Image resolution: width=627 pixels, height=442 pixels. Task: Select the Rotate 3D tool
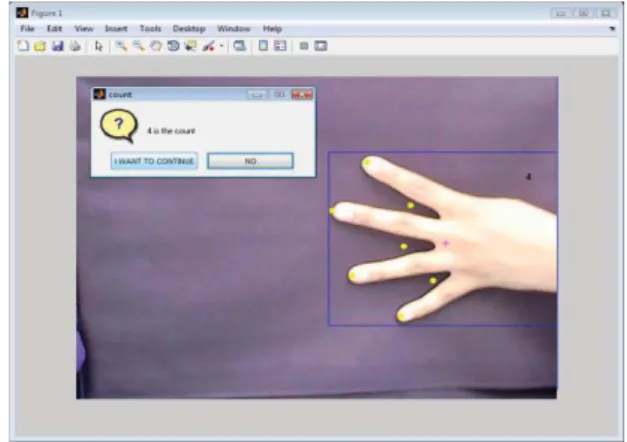(x=173, y=46)
